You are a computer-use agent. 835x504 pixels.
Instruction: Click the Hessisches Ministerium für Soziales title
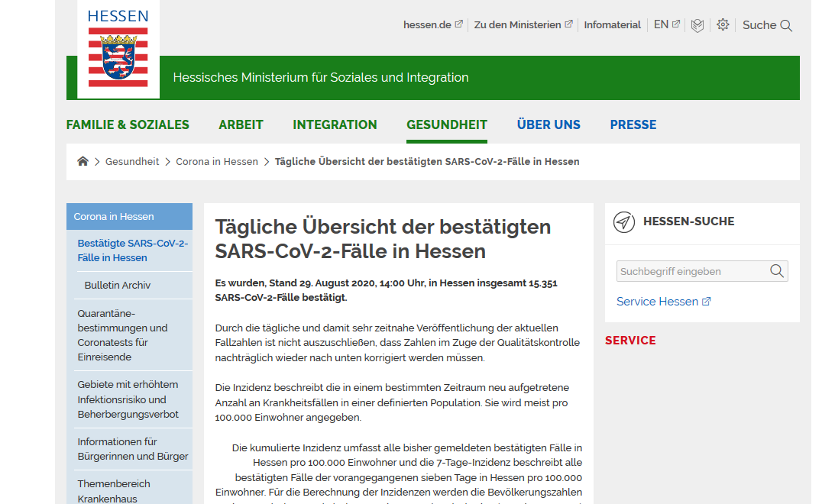[321, 78]
